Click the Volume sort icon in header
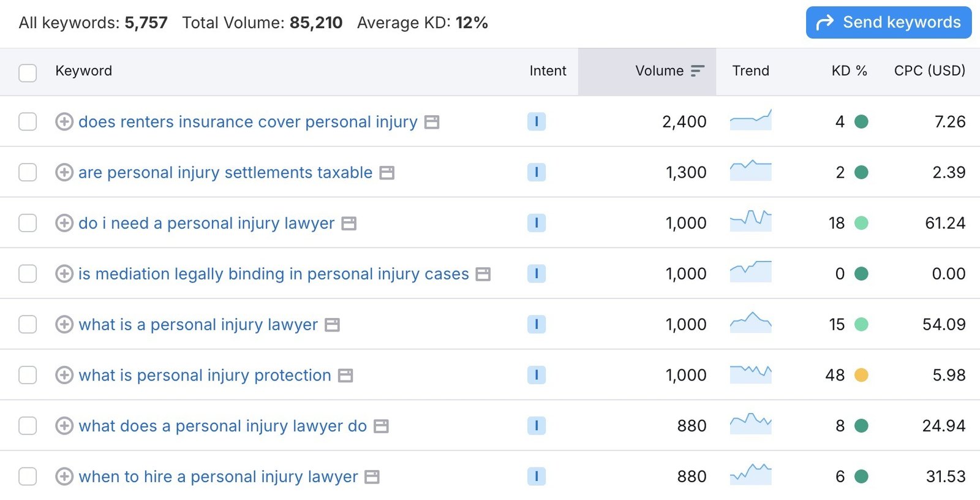This screenshot has height=500, width=980. point(698,71)
